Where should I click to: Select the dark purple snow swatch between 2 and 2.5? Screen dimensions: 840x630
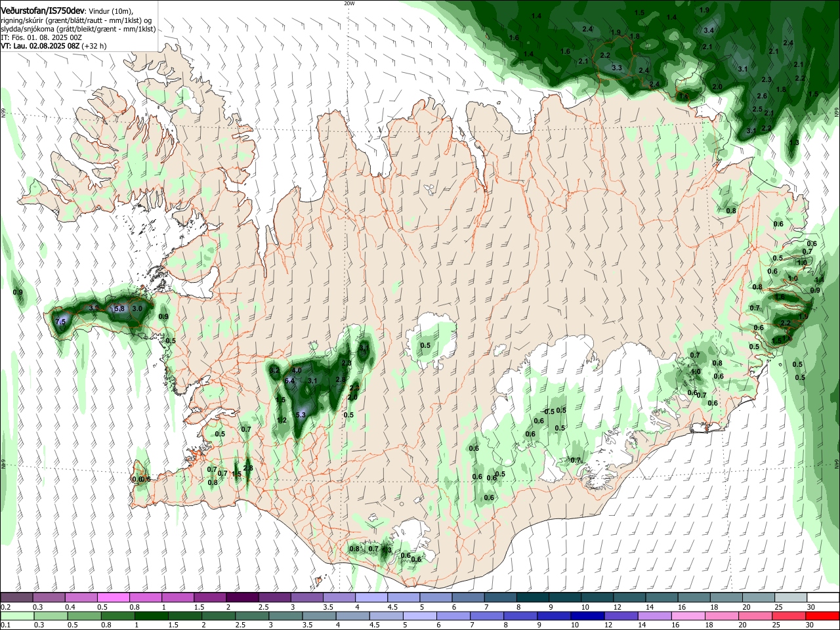pos(241,597)
